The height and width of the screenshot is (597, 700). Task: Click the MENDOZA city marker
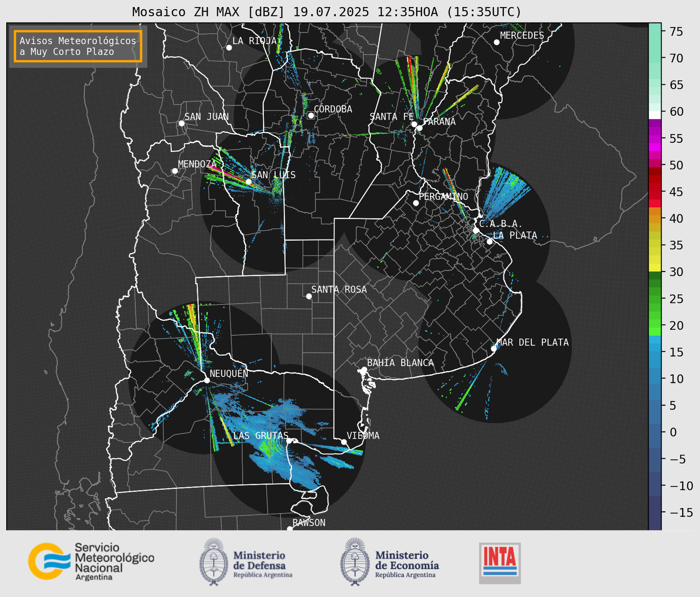pyautogui.click(x=175, y=171)
